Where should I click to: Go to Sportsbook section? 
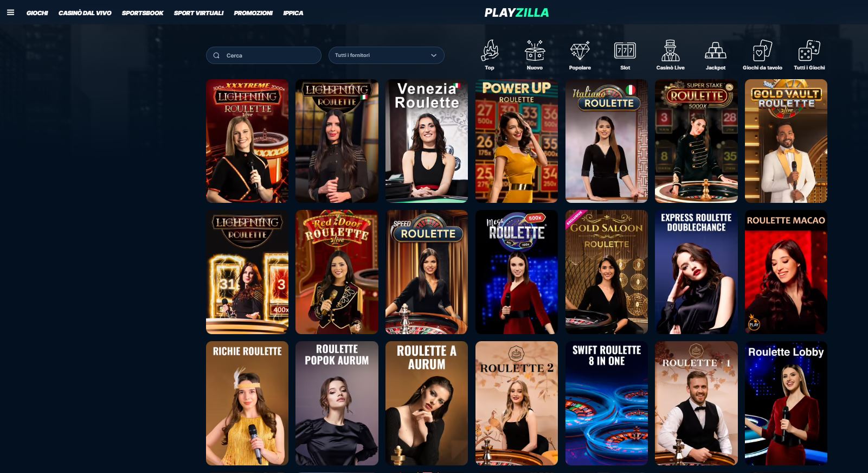tap(143, 13)
